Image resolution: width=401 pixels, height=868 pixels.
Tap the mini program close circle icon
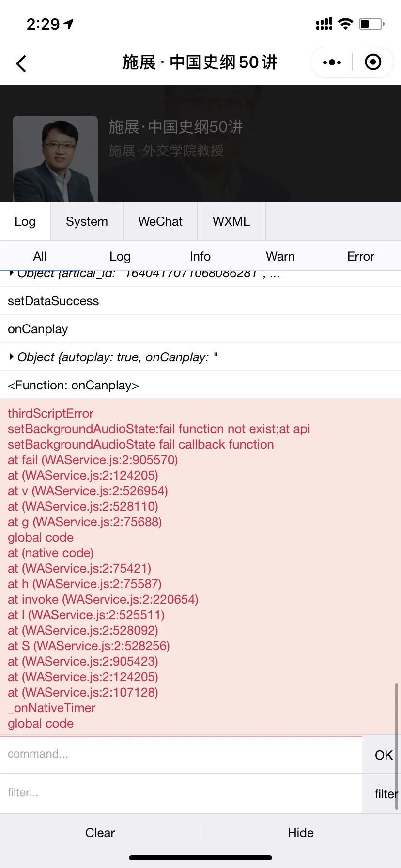point(373,62)
